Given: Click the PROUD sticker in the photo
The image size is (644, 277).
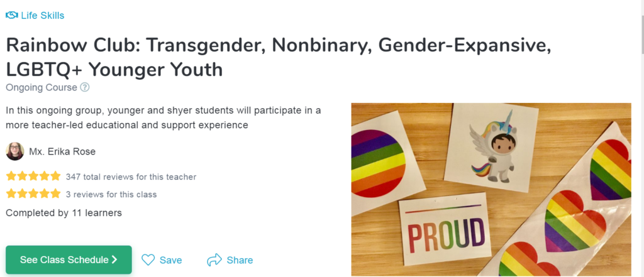Looking at the screenshot, I should (x=446, y=234).
